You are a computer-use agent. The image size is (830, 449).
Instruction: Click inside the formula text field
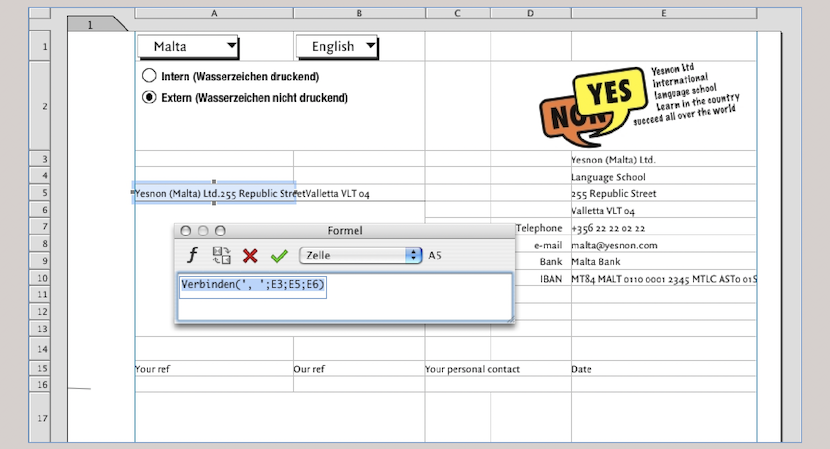click(345, 297)
